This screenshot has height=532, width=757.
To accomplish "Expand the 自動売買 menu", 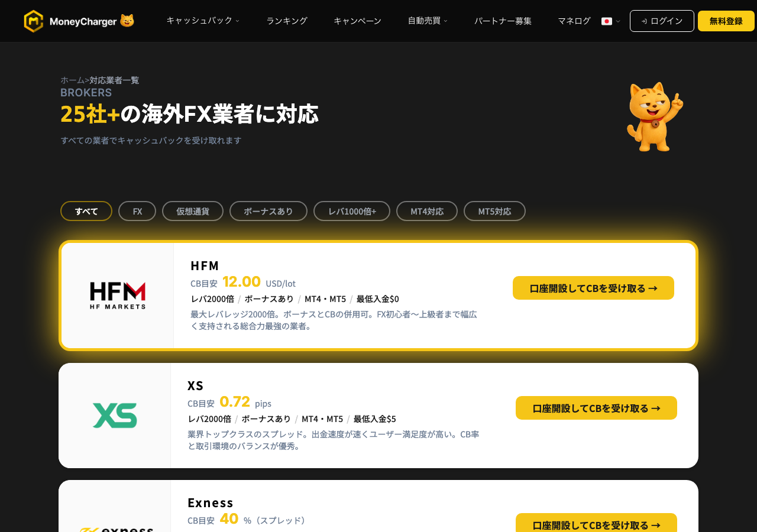I will pos(427,21).
